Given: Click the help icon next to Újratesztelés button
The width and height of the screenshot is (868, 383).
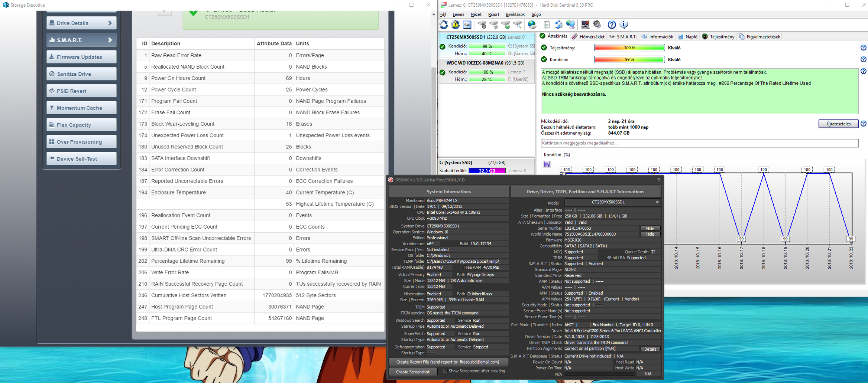Looking at the screenshot, I should pos(864,124).
